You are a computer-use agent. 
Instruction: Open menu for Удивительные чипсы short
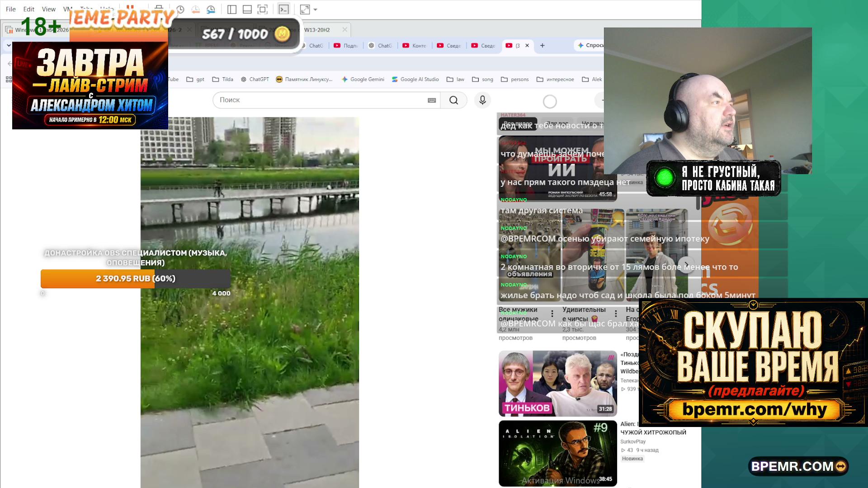click(616, 314)
